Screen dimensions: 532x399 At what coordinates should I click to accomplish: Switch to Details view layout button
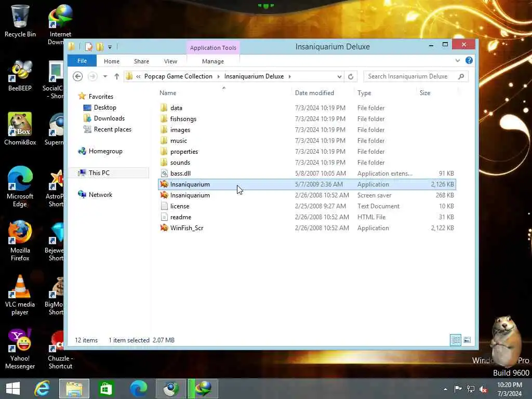pyautogui.click(x=456, y=340)
